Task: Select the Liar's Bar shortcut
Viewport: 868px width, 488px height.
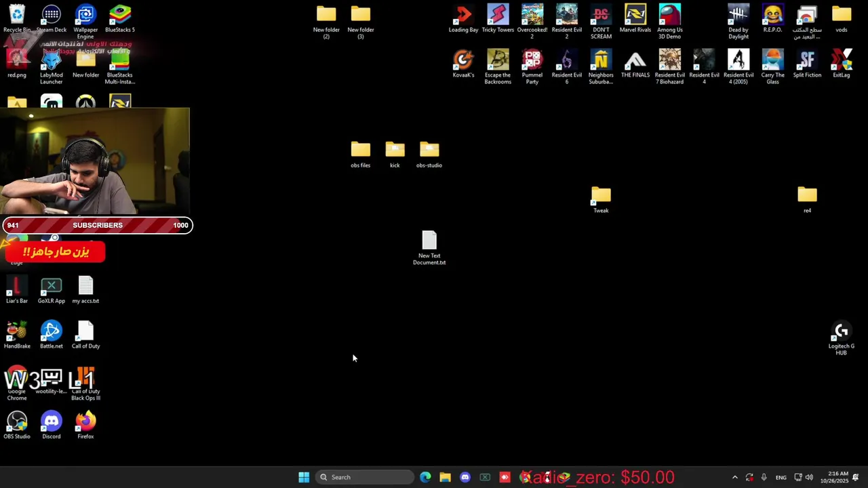Action: 17,290
